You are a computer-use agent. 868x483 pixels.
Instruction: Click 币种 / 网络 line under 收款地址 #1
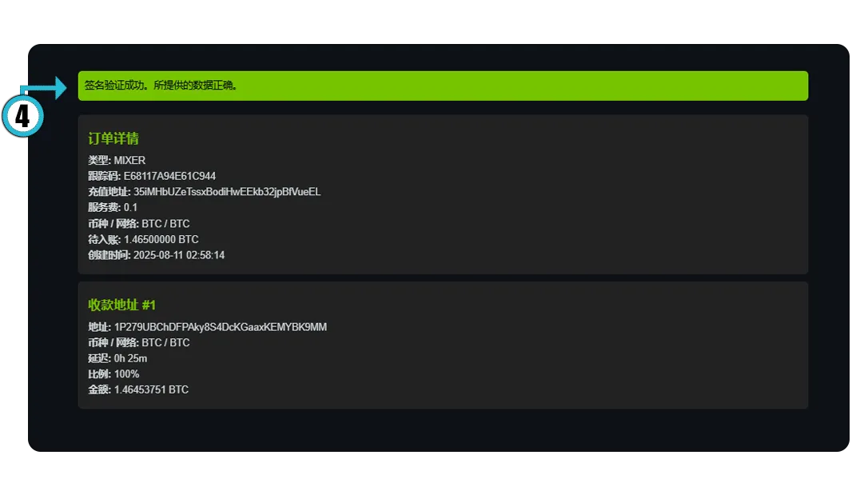(x=139, y=343)
